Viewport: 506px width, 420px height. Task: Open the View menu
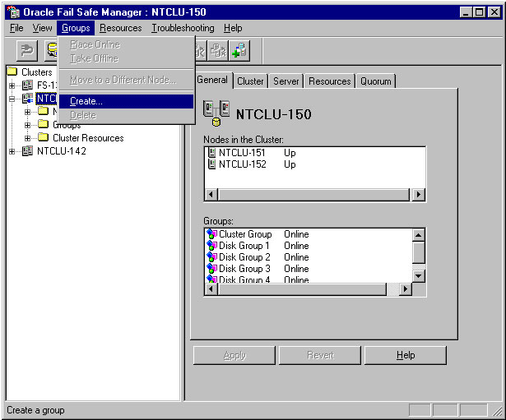pos(42,28)
